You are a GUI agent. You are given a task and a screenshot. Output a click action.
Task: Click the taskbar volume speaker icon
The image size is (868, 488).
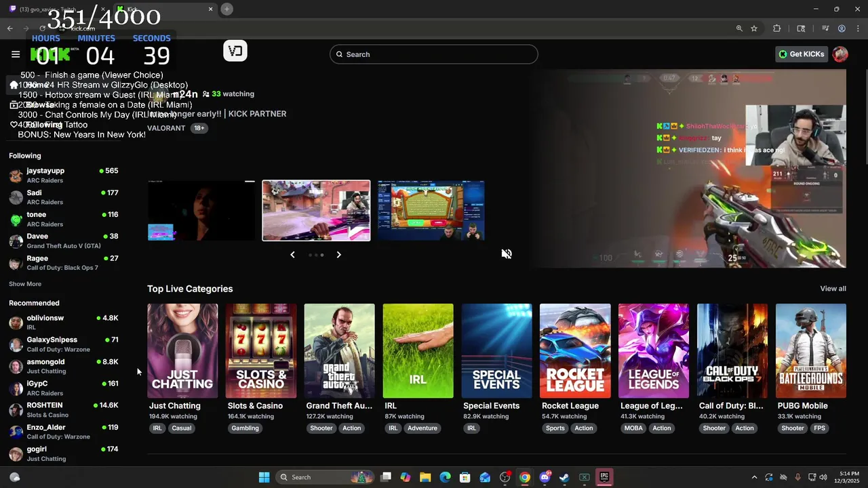(823, 477)
